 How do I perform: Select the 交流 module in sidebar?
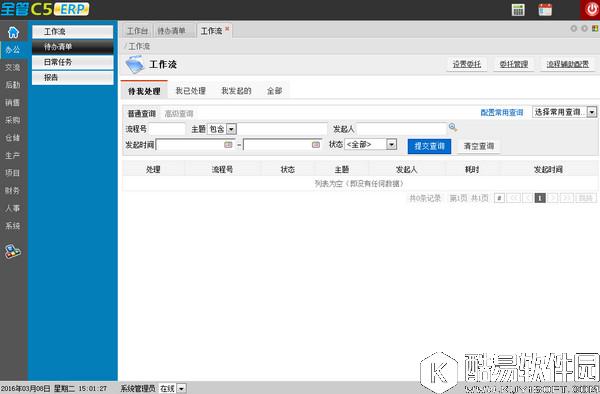click(13, 67)
